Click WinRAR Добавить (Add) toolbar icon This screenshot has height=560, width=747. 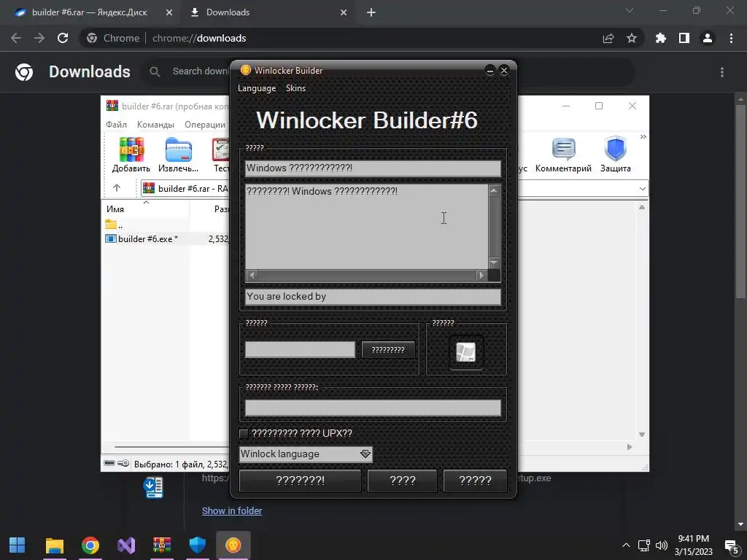pos(131,155)
